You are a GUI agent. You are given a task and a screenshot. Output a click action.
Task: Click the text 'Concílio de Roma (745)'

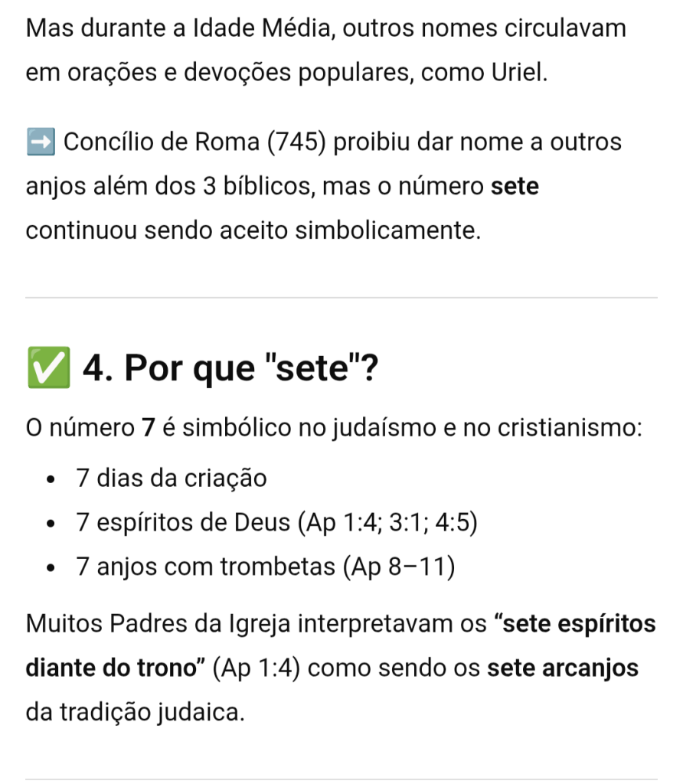[196, 143]
